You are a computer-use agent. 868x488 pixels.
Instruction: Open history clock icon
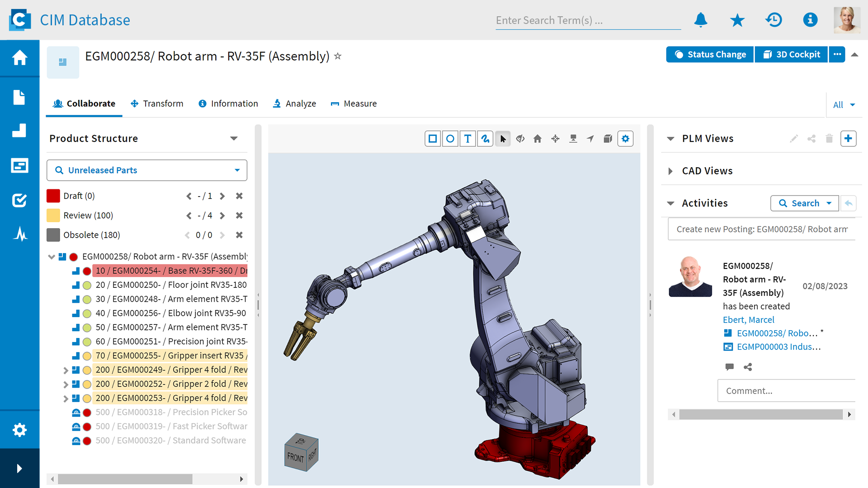[x=774, y=20]
